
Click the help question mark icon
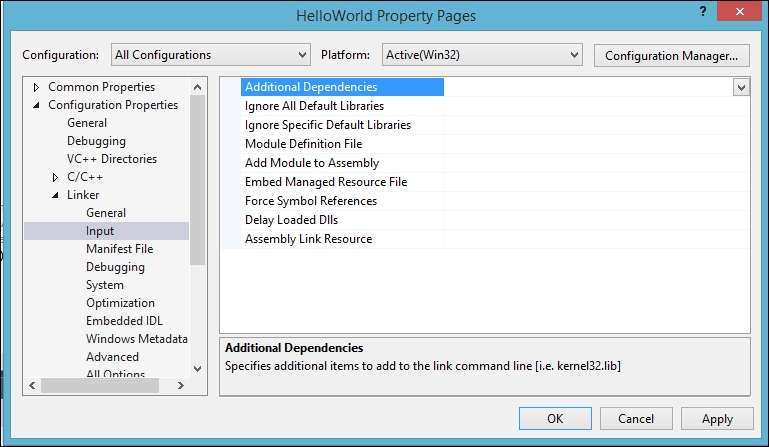(x=703, y=12)
